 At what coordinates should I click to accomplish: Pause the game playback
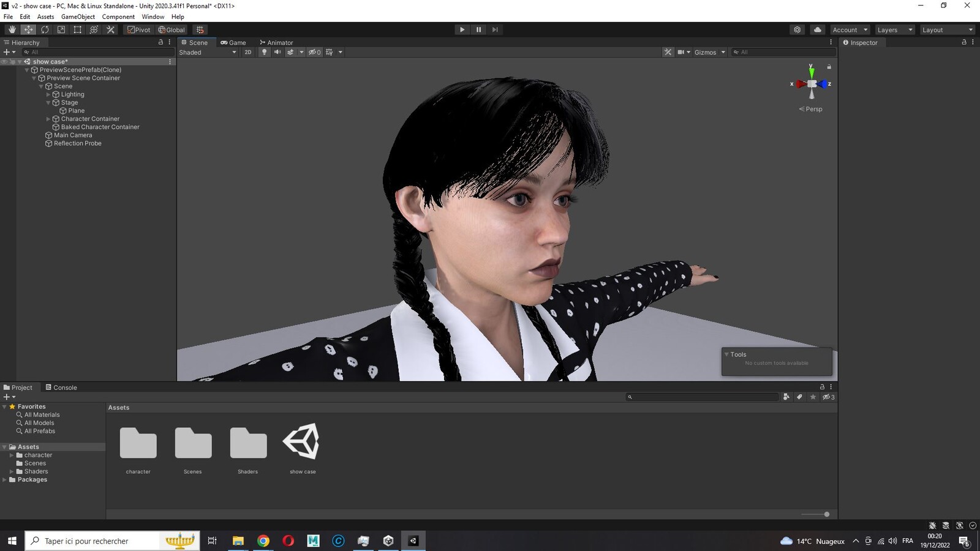click(478, 29)
